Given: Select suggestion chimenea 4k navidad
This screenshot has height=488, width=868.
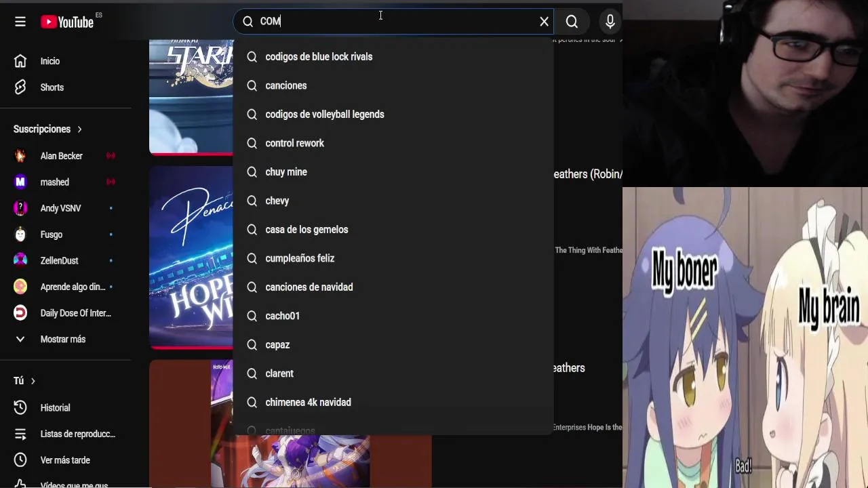Looking at the screenshot, I should pos(393,403).
